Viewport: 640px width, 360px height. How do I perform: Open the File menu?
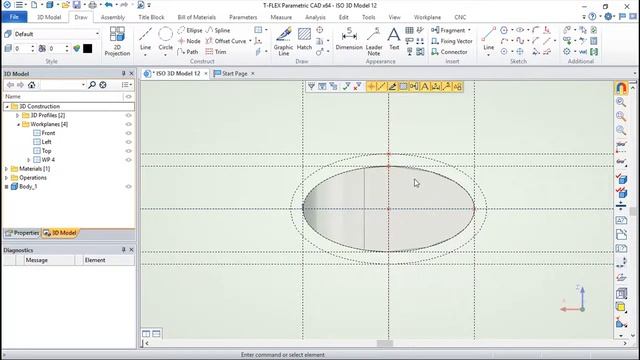point(14,17)
